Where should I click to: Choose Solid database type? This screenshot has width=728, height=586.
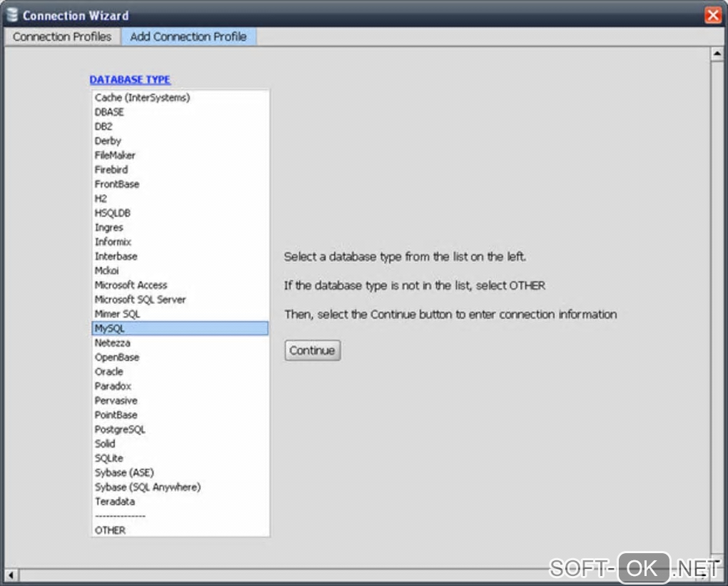click(x=180, y=443)
